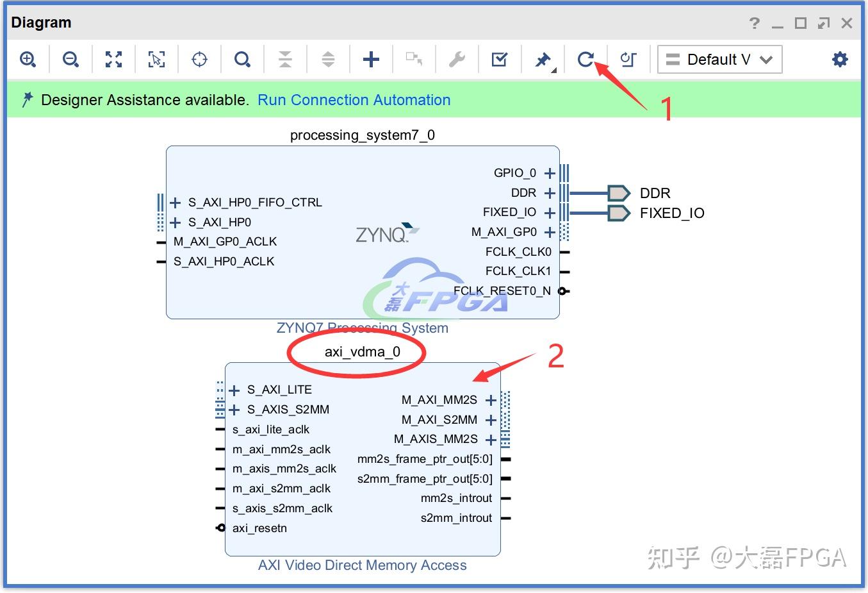Zoom out of the diagram

[x=70, y=59]
